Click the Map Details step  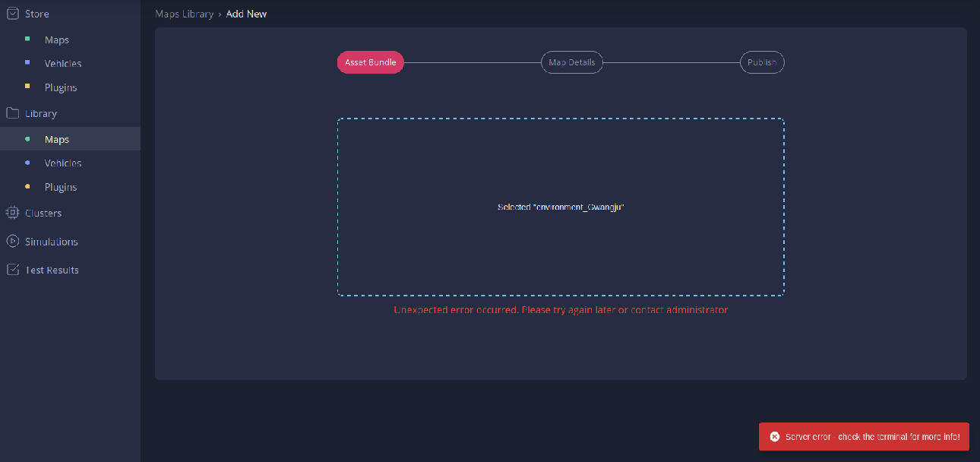571,62
